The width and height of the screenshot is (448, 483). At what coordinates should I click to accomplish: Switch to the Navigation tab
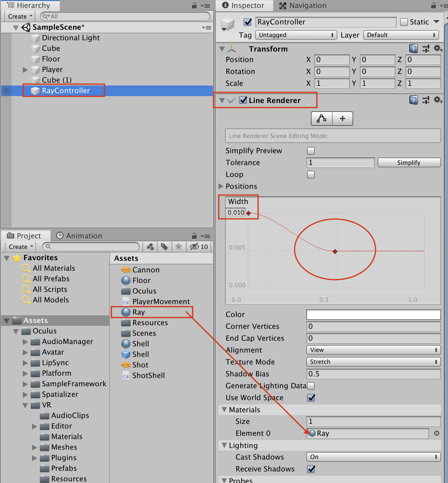point(303,6)
